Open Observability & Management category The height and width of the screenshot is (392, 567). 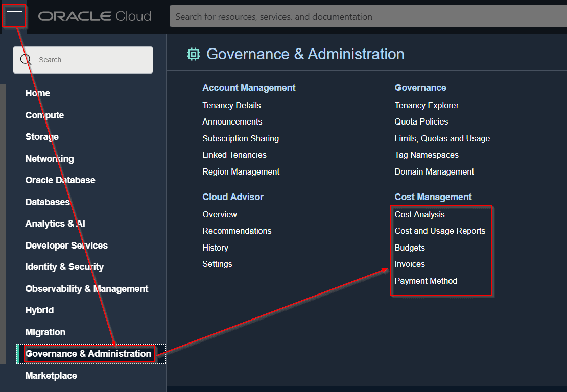tap(87, 289)
